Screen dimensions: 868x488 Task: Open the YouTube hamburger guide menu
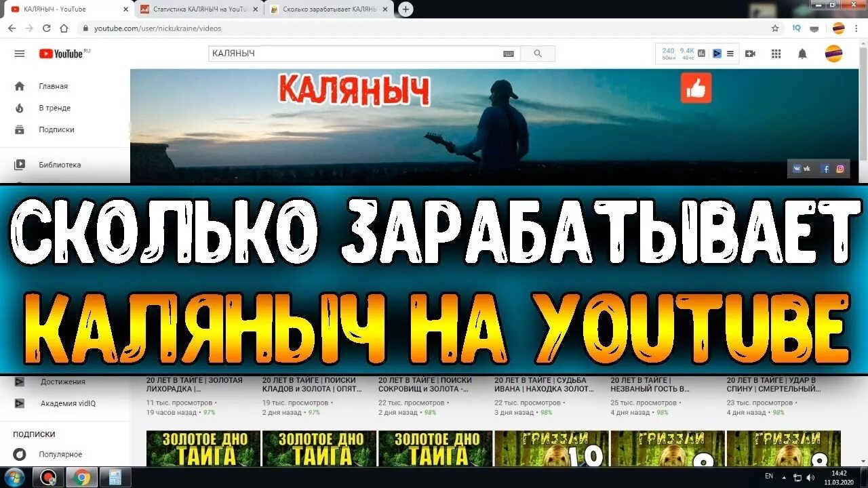coord(20,54)
